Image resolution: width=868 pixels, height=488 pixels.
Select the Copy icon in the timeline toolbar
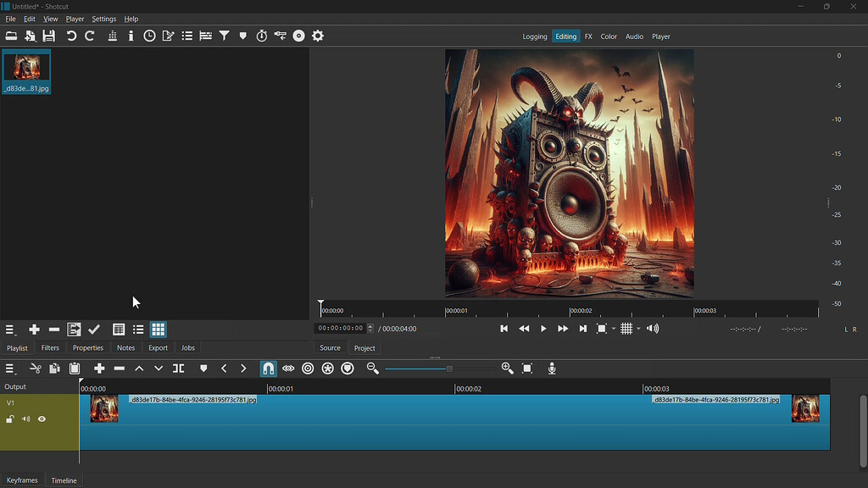[53, 368]
